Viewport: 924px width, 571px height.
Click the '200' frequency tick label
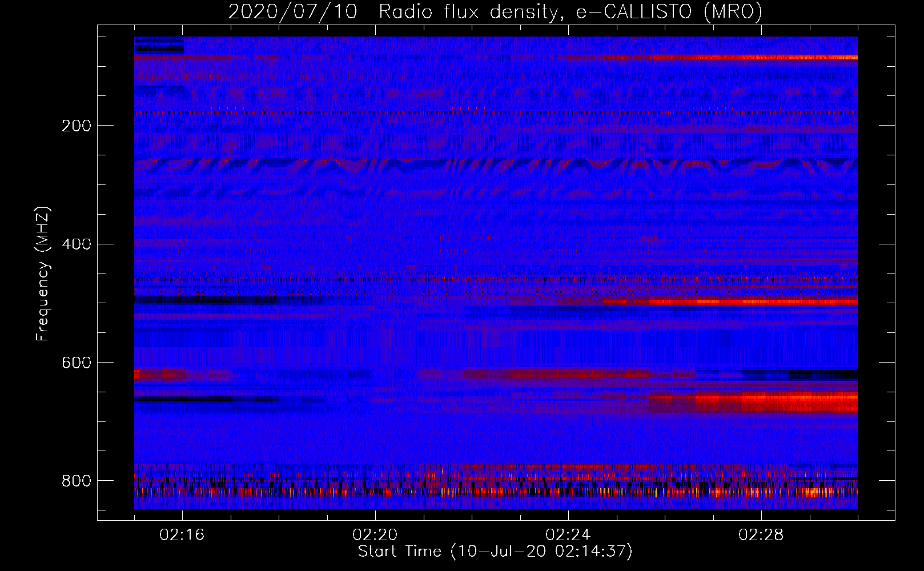tap(77, 126)
